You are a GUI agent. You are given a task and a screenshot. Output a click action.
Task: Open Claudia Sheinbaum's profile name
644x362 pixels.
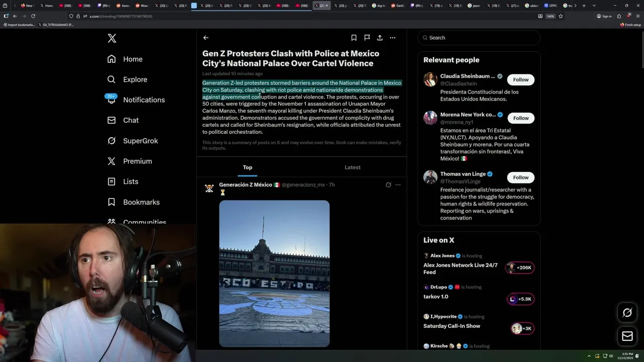coord(467,76)
